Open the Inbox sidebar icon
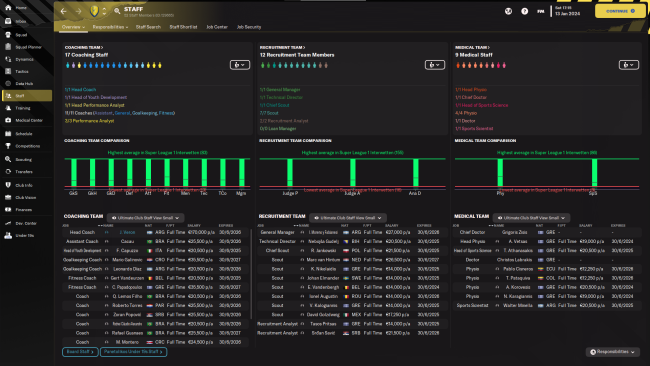Viewport: 650px width, 366px height. coord(8,21)
